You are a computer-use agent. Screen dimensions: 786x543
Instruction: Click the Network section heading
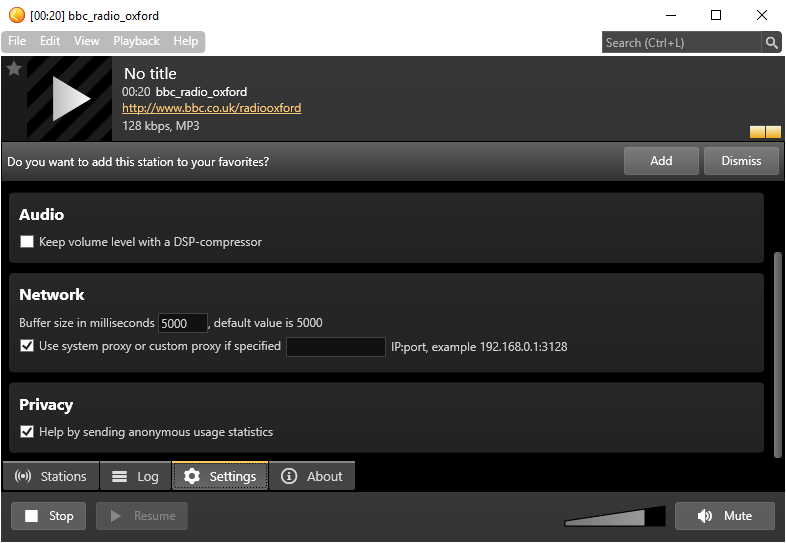click(52, 295)
